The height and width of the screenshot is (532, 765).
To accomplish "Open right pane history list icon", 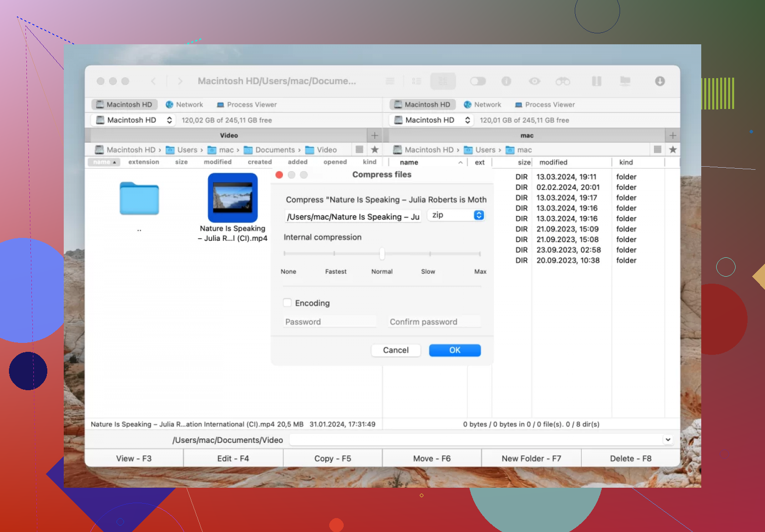I will pyautogui.click(x=657, y=149).
